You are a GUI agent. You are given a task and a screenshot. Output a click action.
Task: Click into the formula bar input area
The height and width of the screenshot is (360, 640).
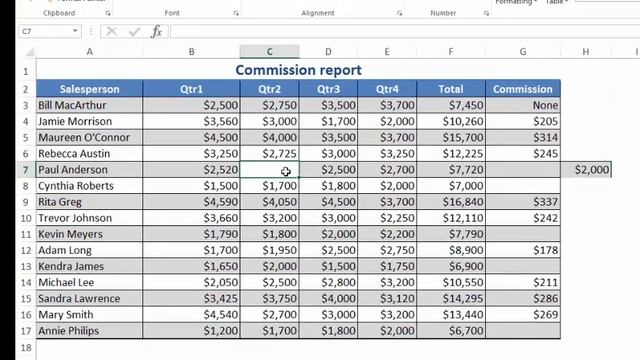(405, 31)
